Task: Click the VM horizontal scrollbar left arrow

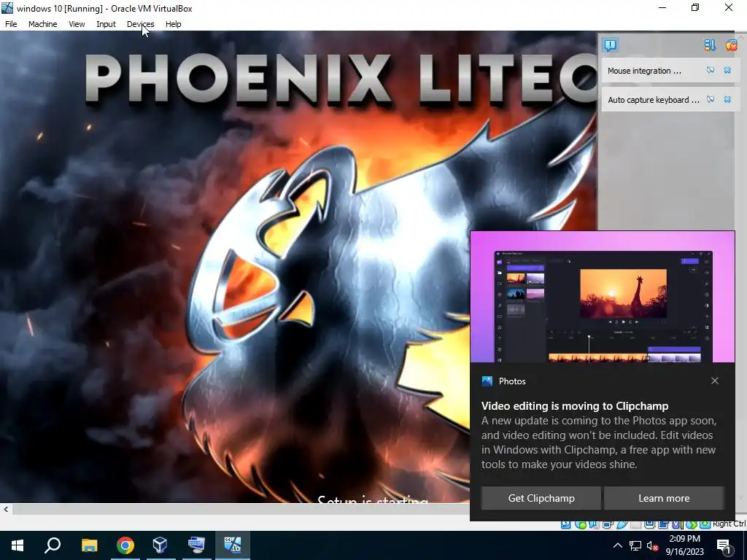Action: click(x=6, y=510)
